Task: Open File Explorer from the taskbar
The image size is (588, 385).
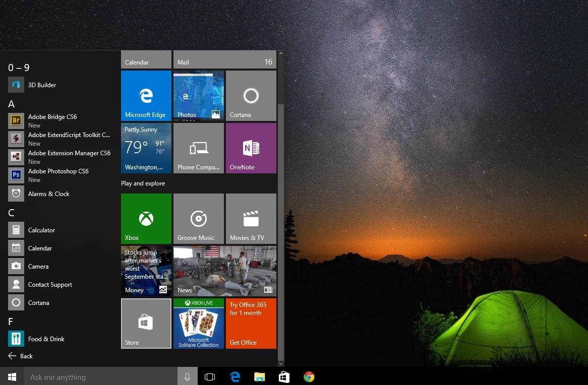Action: click(x=260, y=377)
